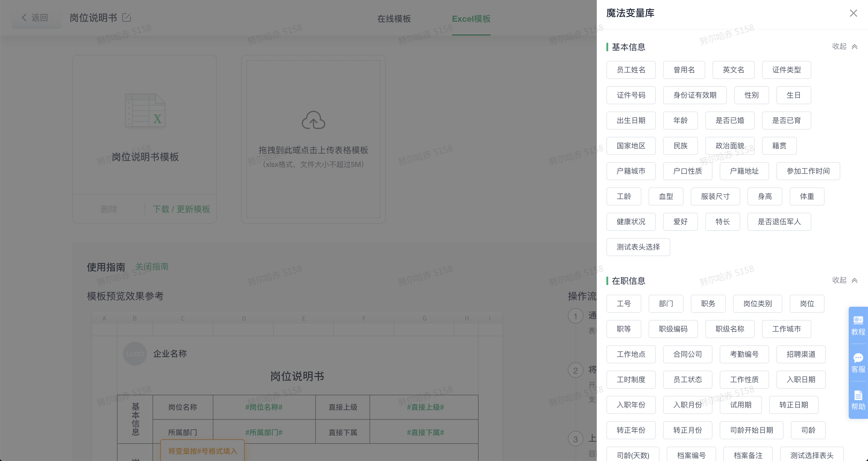
Task: Click the edit pencil icon beside 岗位说明书
Action: [127, 17]
